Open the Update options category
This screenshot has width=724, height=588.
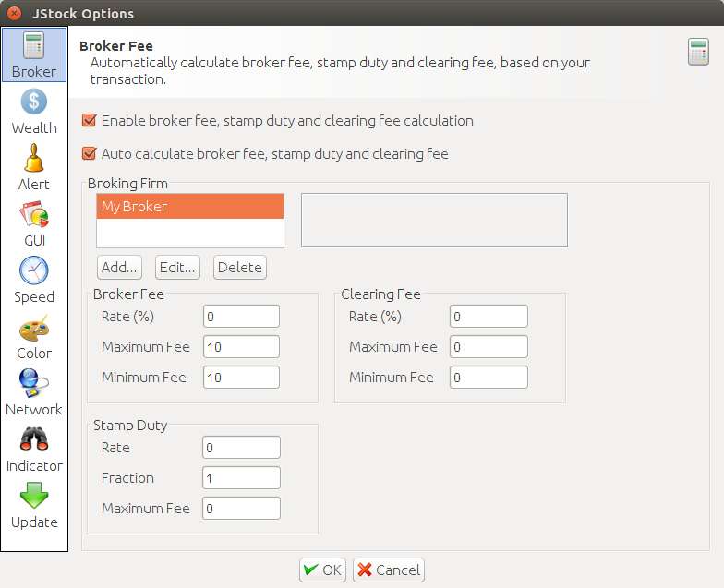click(34, 506)
